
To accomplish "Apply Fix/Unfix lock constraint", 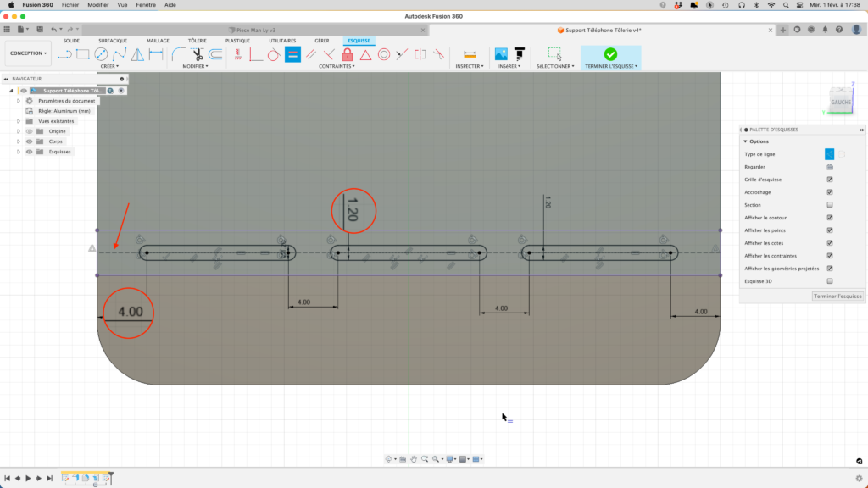I will click(347, 54).
